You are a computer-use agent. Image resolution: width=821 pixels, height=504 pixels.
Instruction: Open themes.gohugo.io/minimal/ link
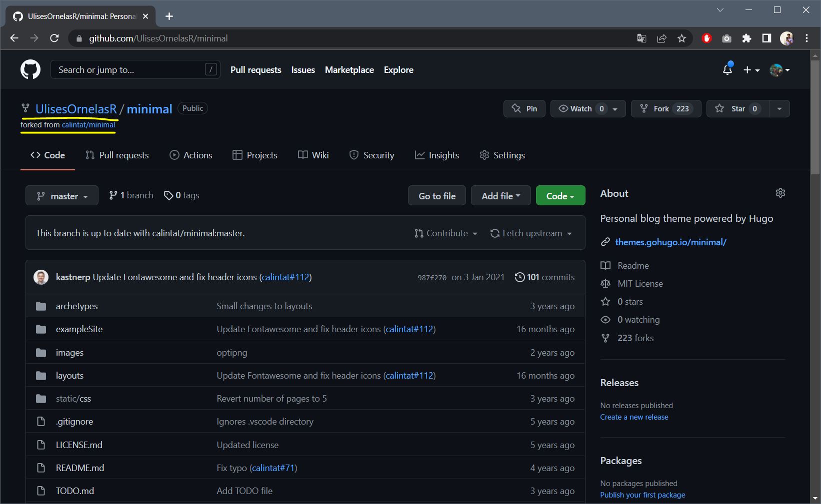click(670, 242)
